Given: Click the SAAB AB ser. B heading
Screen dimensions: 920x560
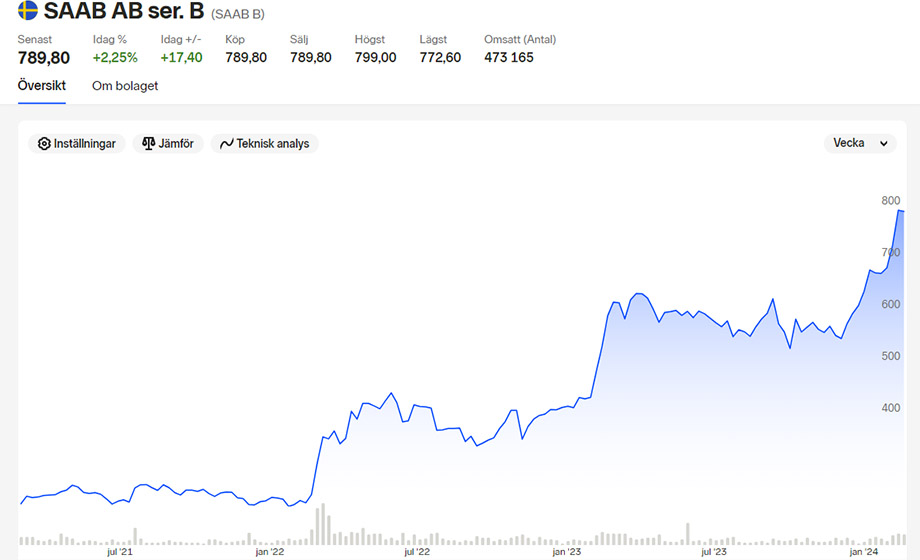Looking at the screenshot, I should (x=124, y=12).
